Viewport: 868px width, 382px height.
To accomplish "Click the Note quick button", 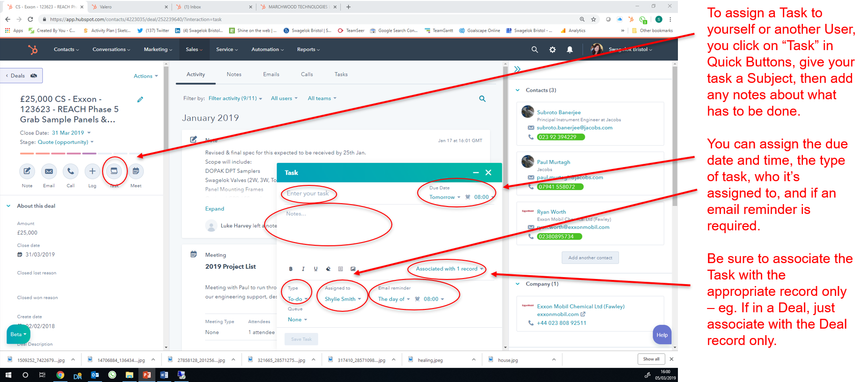I will [27, 171].
